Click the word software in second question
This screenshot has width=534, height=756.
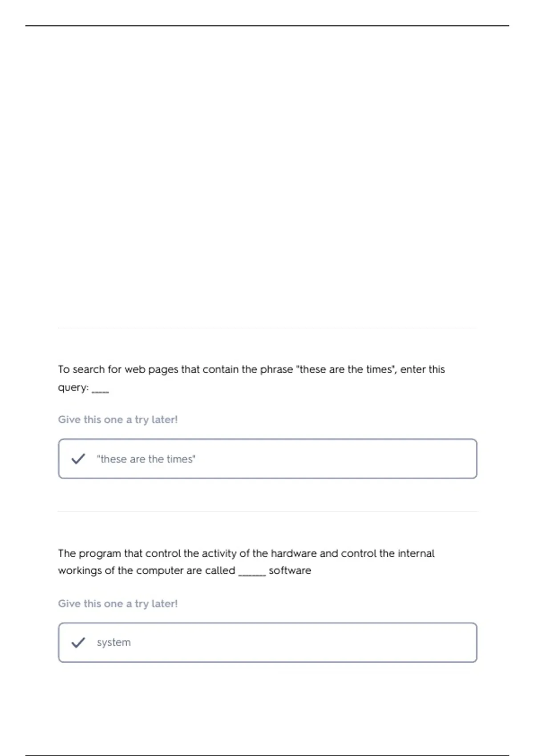(x=290, y=571)
